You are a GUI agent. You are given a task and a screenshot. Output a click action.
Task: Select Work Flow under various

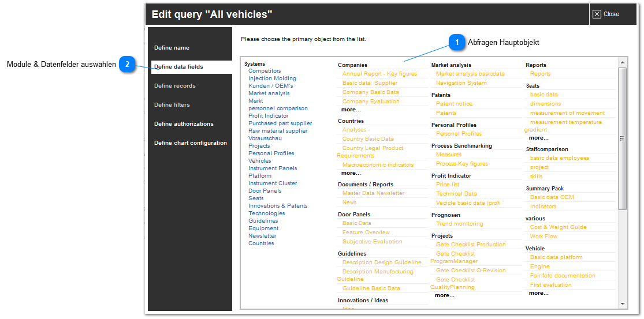[x=544, y=236]
